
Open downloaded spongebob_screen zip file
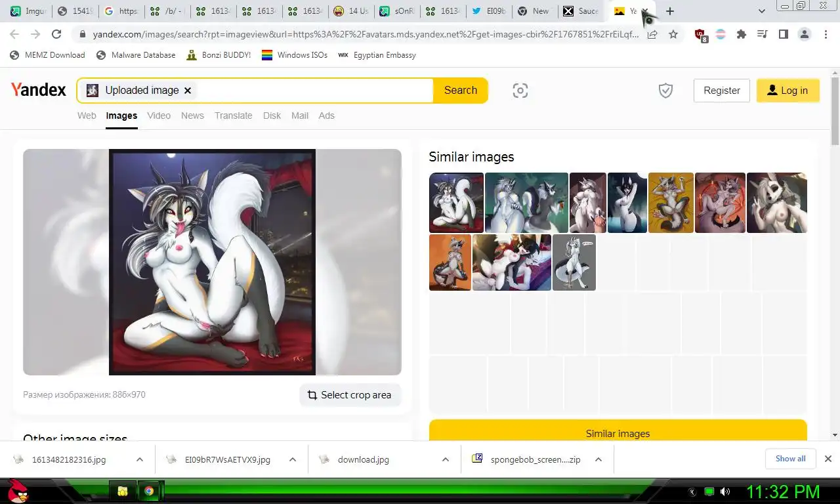[535, 459]
